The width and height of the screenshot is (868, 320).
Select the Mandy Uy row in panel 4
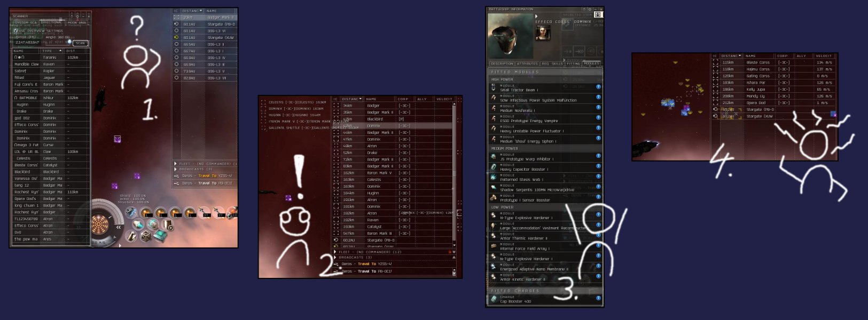775,96
